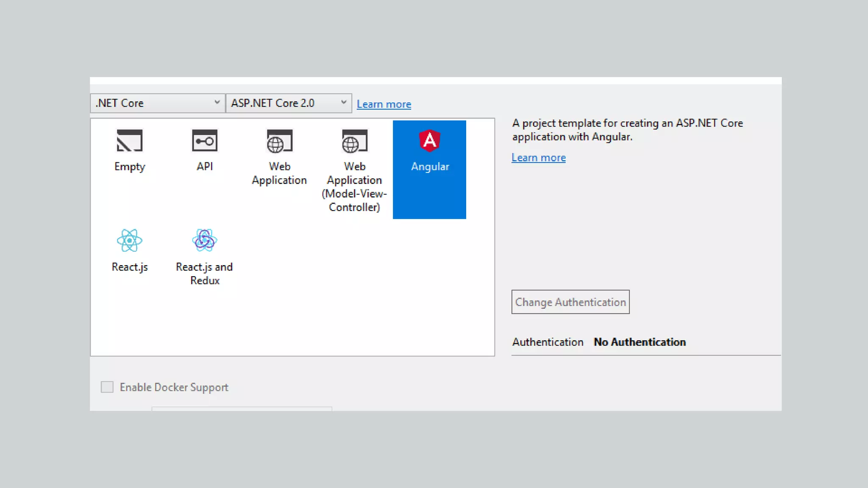The height and width of the screenshot is (488, 868).
Task: Click Learn more link beside version dropdown
Action: point(384,104)
